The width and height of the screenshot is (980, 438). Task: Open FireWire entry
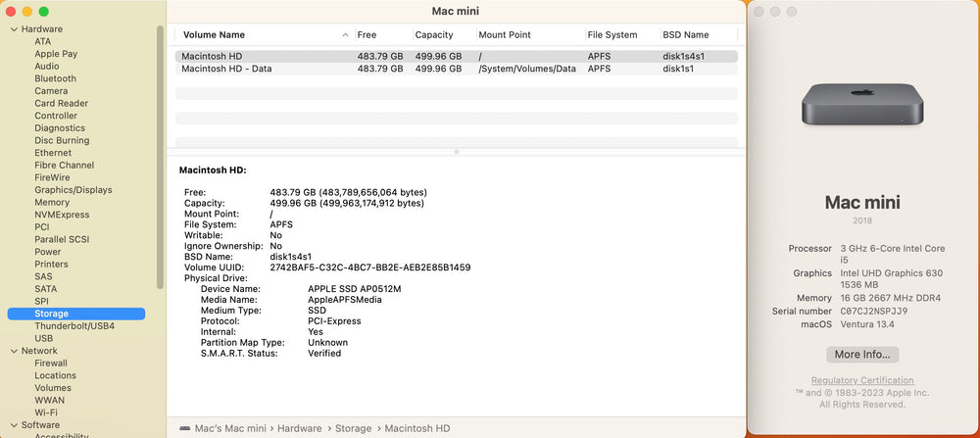[x=52, y=177]
